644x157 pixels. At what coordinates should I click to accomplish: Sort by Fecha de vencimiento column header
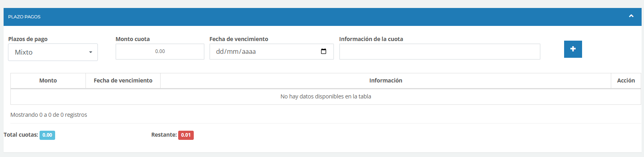pos(123,80)
